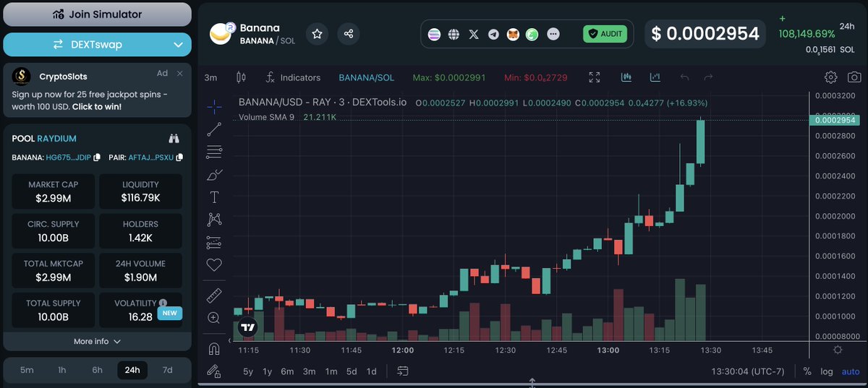Open the Join Simulator button
Image resolution: width=868 pixels, height=388 pixels.
[98, 14]
